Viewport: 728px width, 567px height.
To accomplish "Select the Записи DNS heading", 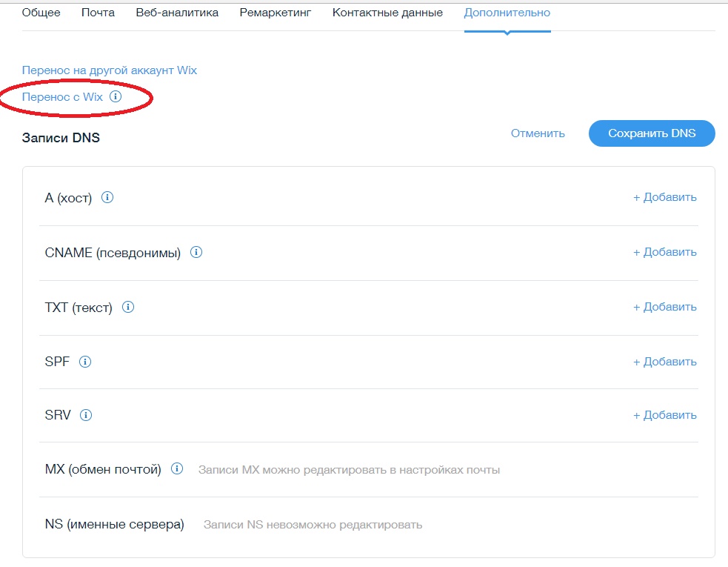I will coord(61,138).
